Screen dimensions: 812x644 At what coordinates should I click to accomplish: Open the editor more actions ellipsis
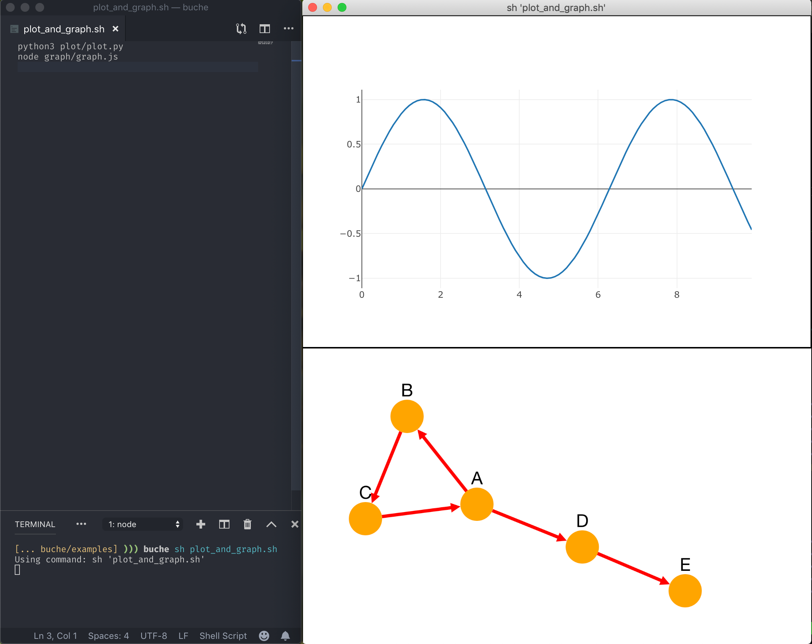pyautogui.click(x=288, y=29)
